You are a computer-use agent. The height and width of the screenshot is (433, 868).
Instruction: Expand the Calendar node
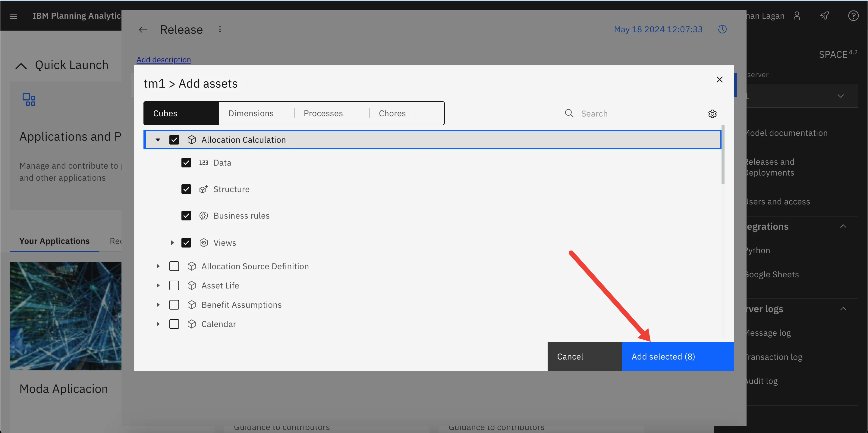(x=158, y=324)
